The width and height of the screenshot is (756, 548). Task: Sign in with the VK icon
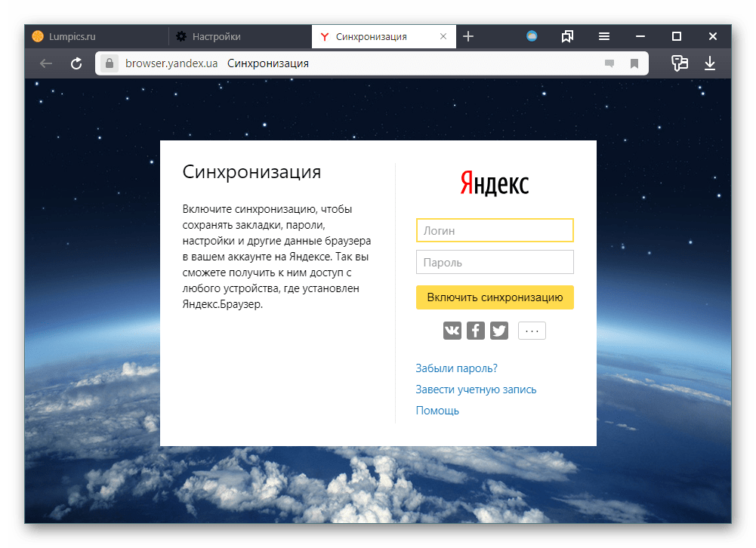coord(452,331)
